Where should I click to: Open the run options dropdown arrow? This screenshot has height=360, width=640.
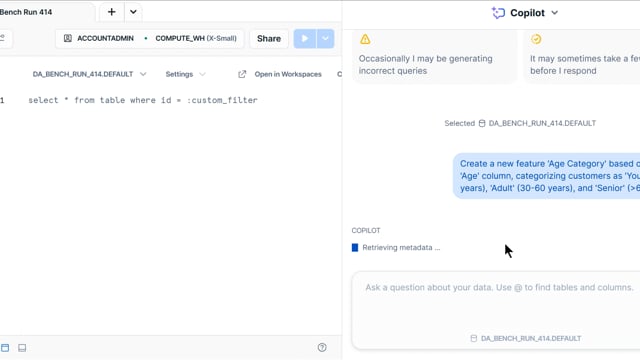coord(325,38)
